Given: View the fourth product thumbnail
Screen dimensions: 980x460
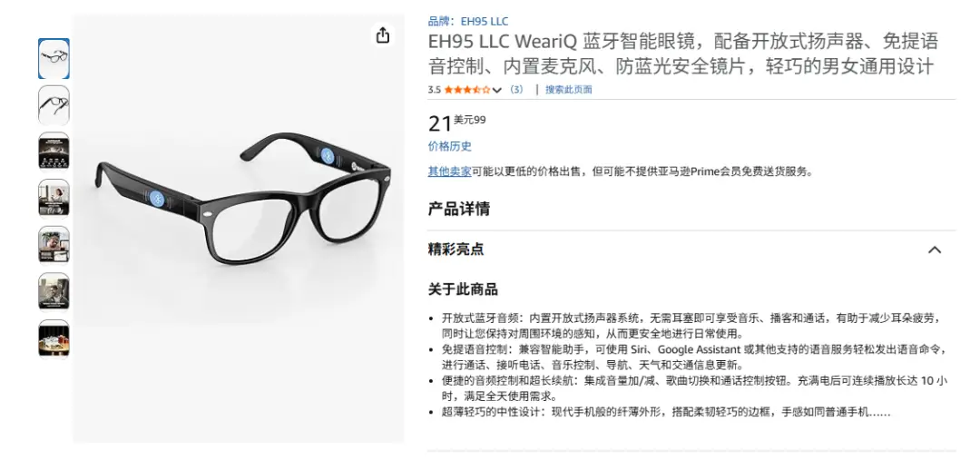Looking at the screenshot, I should [x=54, y=199].
